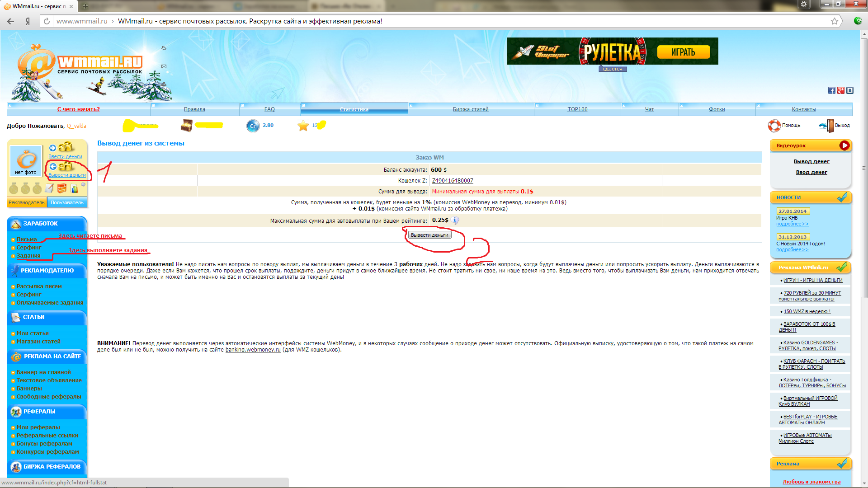Open the Z490416480007 wallet link
This screenshot has height=488, width=868.
tap(452, 181)
